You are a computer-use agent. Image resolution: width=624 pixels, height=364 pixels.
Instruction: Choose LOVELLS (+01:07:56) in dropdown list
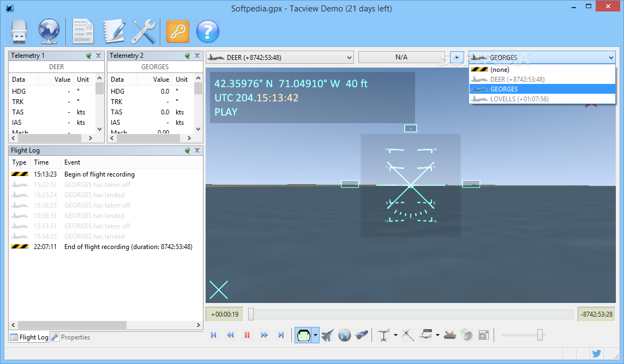coord(542,99)
